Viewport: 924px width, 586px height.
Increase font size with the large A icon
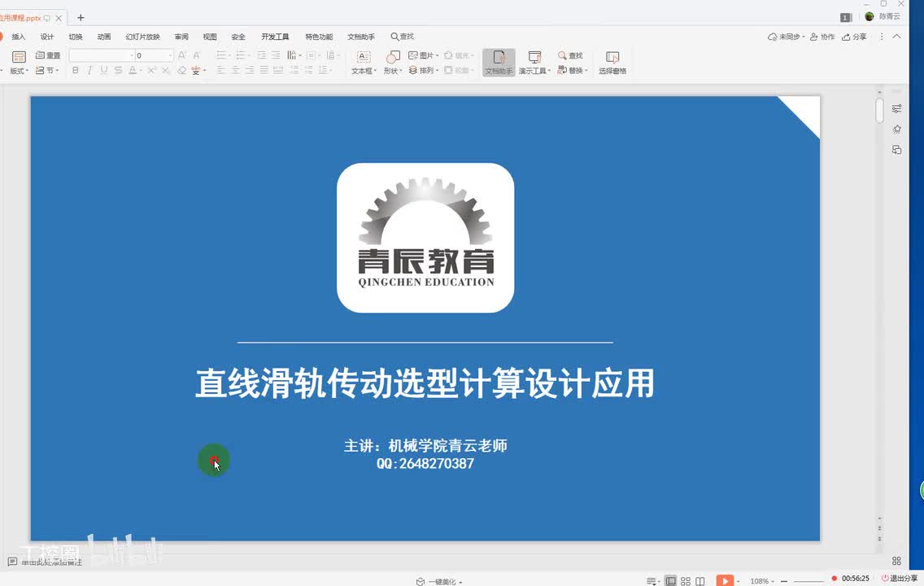[x=182, y=55]
